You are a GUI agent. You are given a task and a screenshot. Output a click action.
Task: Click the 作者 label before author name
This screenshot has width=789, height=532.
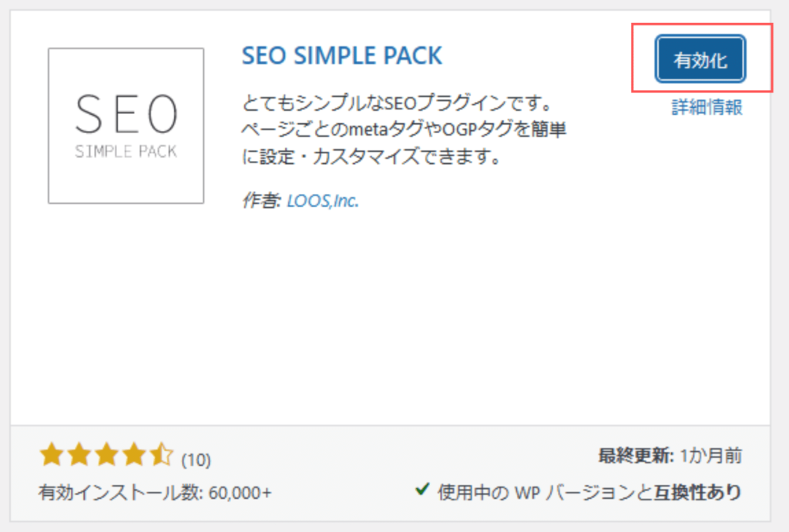[x=261, y=201]
